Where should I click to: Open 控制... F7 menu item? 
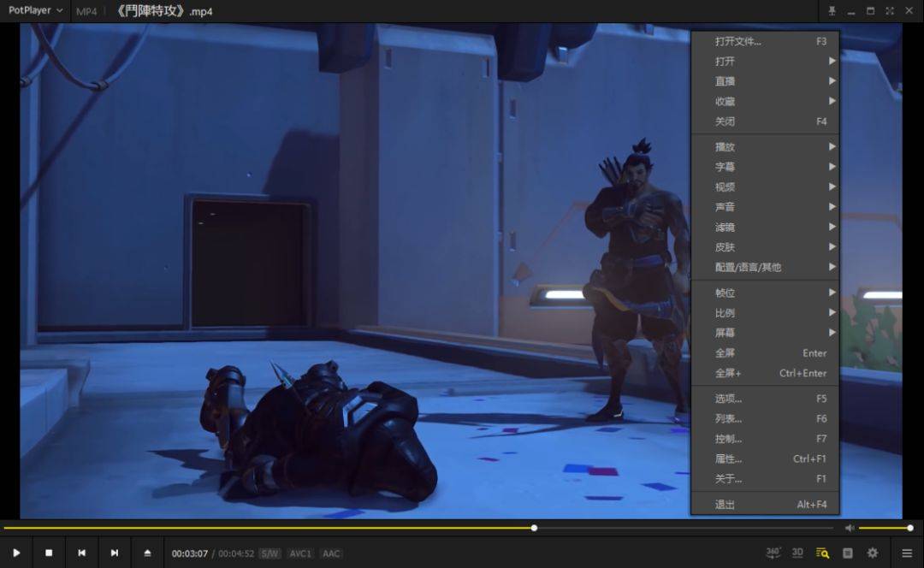click(x=765, y=439)
